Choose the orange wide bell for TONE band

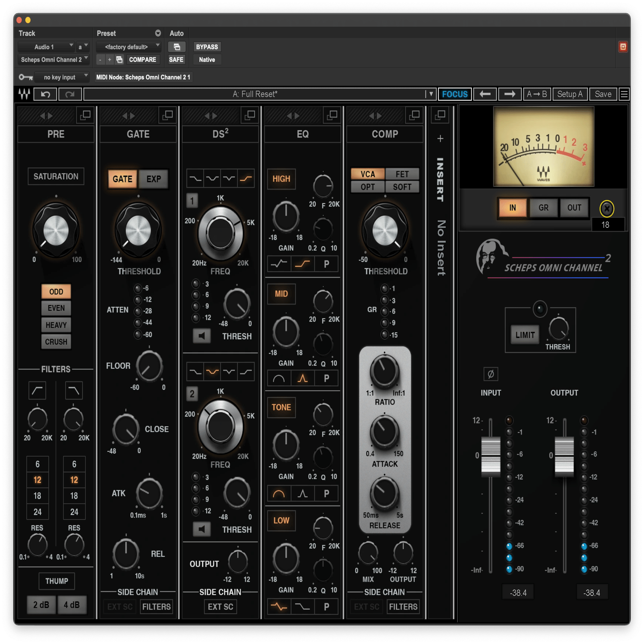click(279, 494)
